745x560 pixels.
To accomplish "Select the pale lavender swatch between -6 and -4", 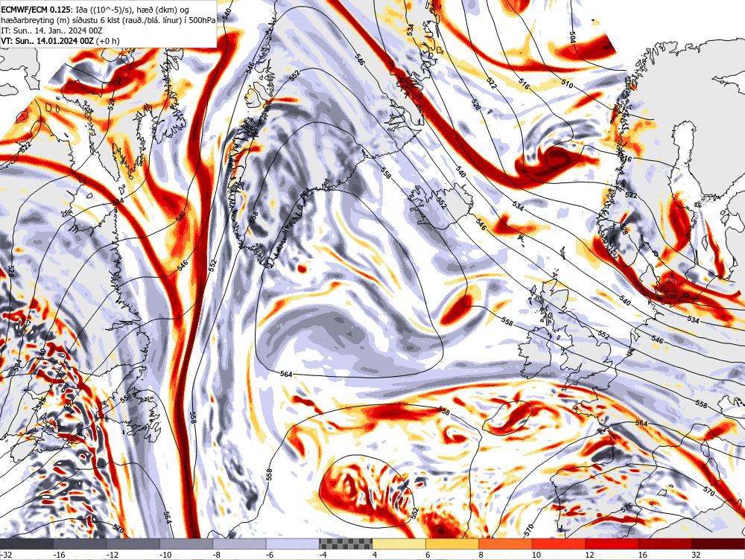I will (293, 544).
